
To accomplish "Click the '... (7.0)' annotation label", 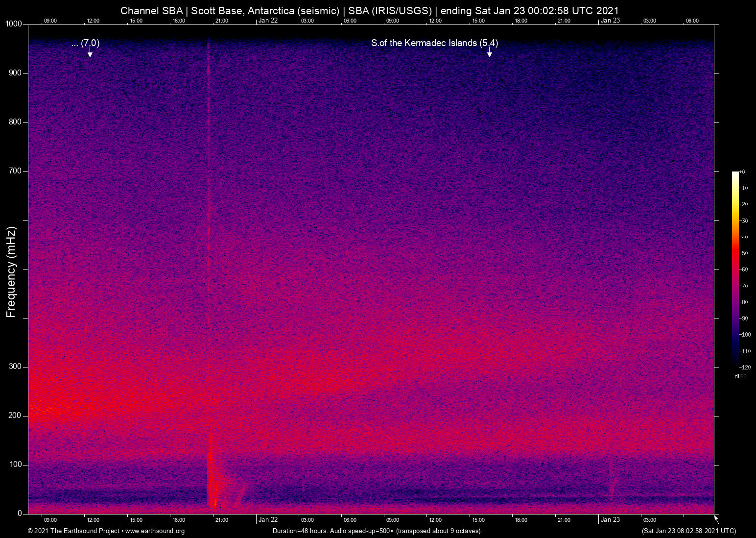I will click(84, 43).
